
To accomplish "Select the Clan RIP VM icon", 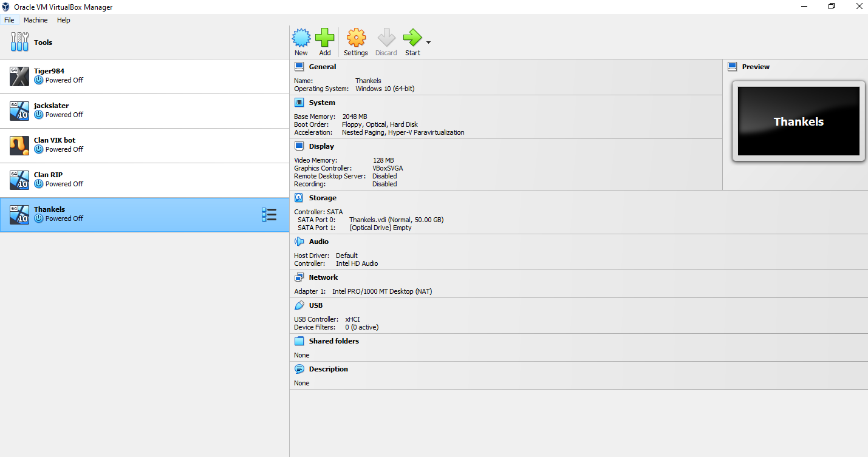I will [x=19, y=180].
